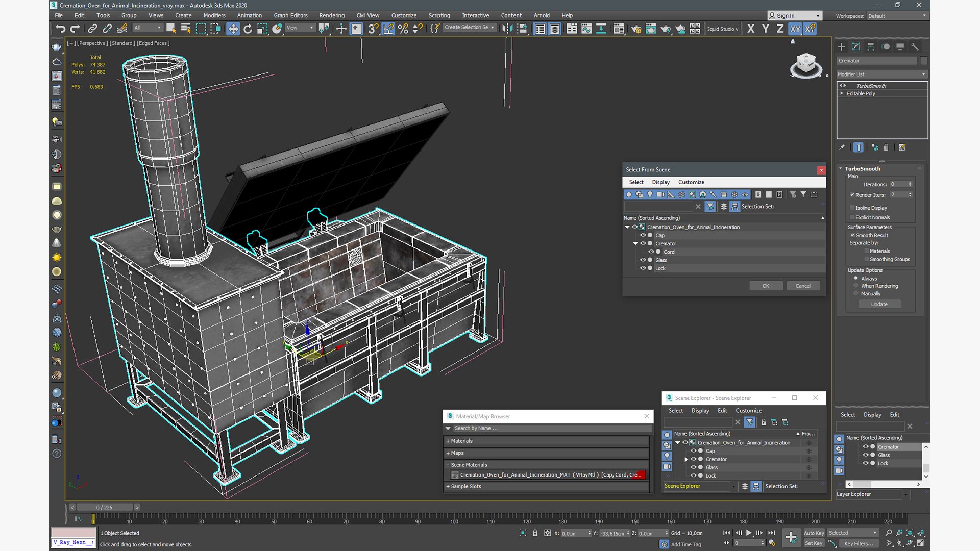Screen dimensions: 980x551
Task: Click remove modifier trash icon
Action: coord(886,147)
